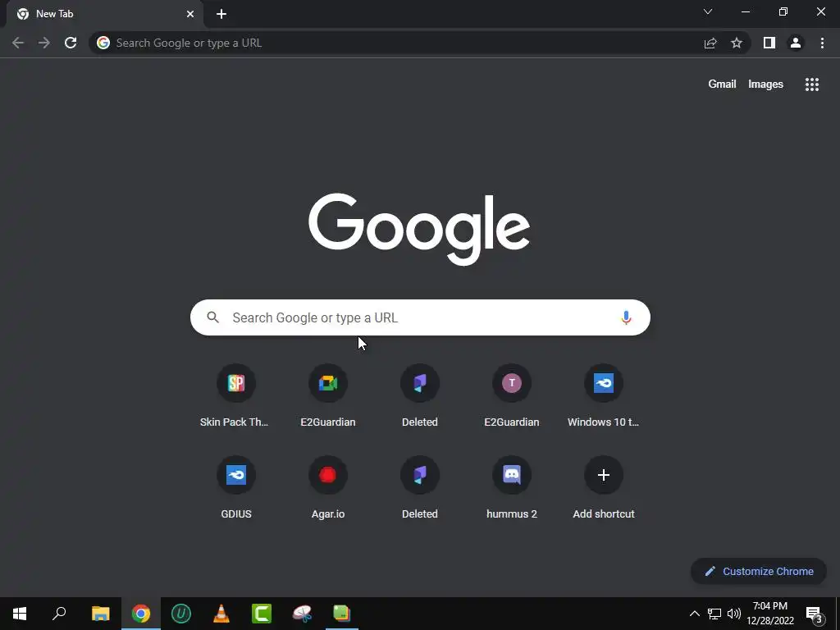Open Chrome's three-dot menu

pos(822,43)
